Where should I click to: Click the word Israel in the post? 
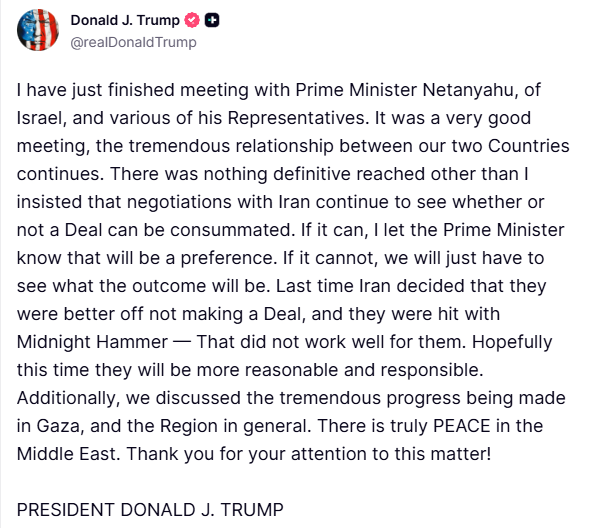click(40, 118)
